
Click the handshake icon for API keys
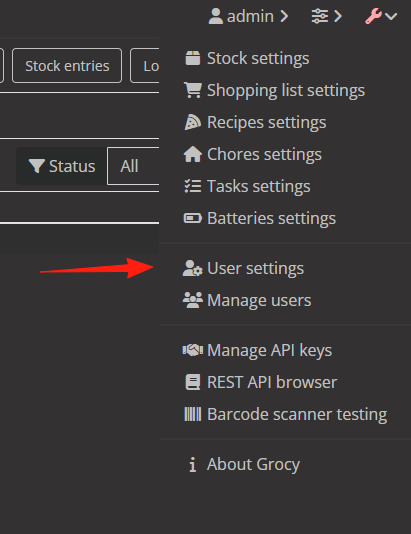(x=193, y=350)
